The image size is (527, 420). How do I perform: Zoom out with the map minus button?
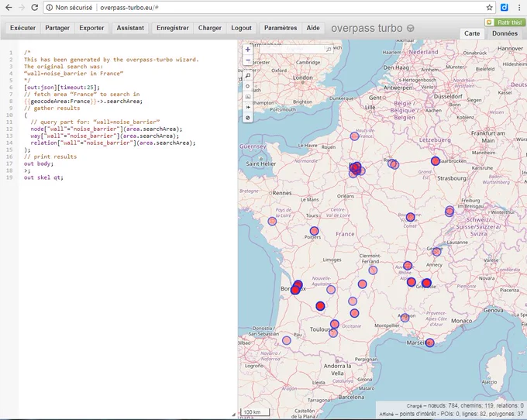[x=248, y=60]
